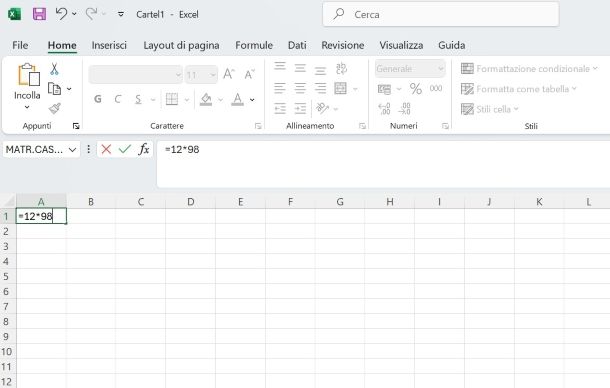Open the Stili cella menu
Screen dimensions: 610x388
pos(489,109)
